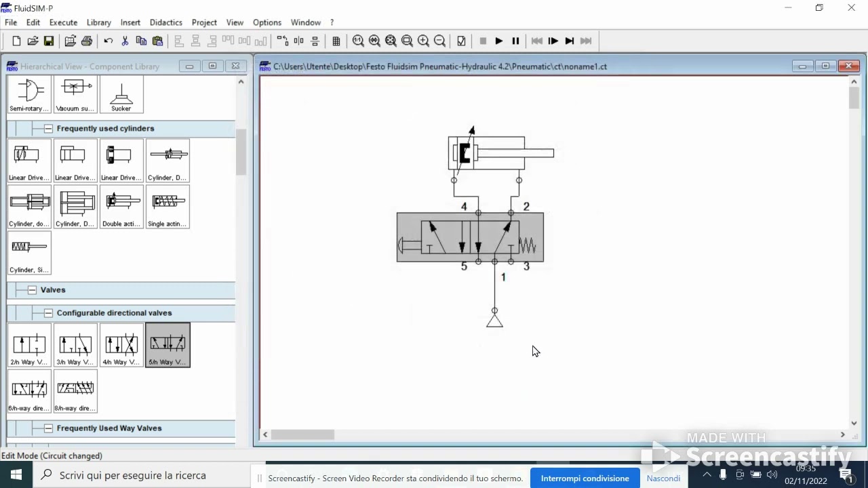The image size is (868, 488).
Task: Create a new circuit file
Action: [16, 41]
